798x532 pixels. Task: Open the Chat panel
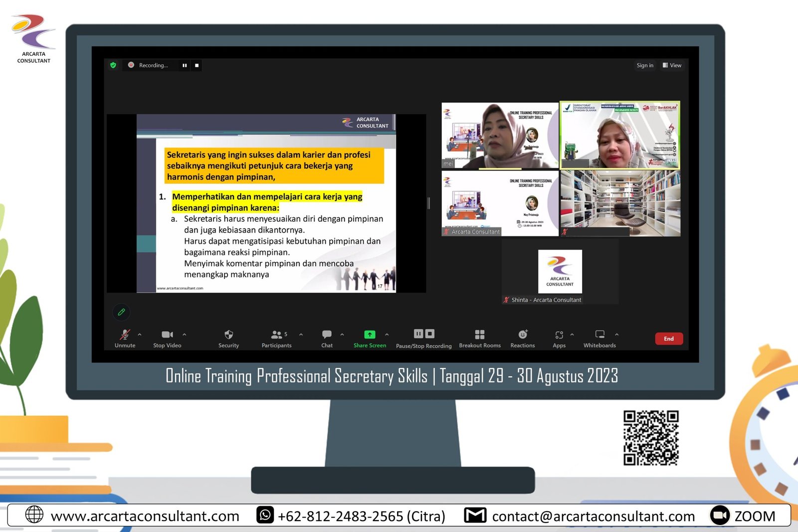327,335
